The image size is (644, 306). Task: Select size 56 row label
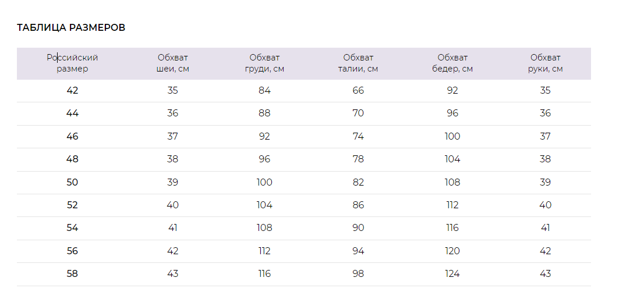pos(72,251)
